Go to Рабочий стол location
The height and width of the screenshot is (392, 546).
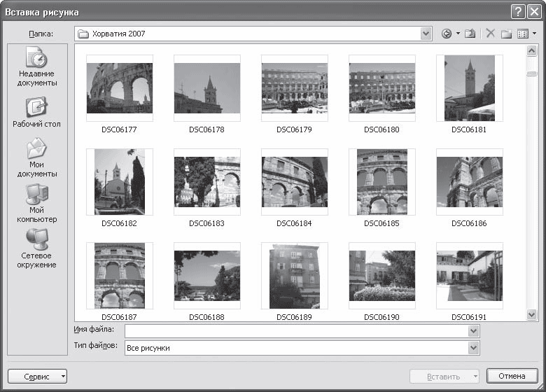coord(36,113)
